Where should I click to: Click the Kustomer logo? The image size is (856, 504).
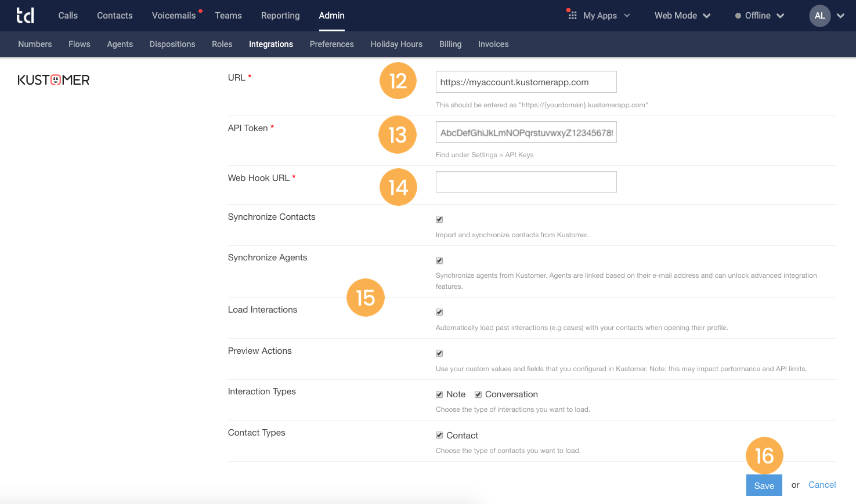(x=53, y=79)
